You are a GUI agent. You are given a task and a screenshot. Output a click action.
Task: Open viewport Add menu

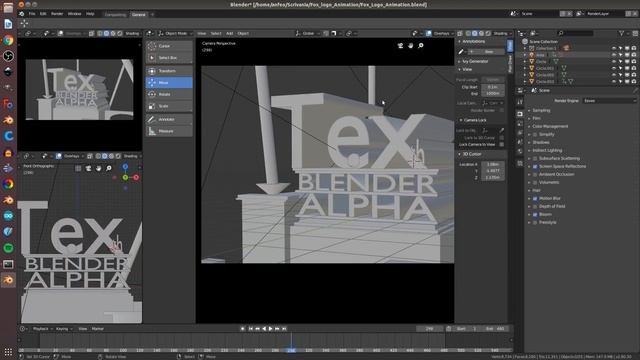pos(229,33)
